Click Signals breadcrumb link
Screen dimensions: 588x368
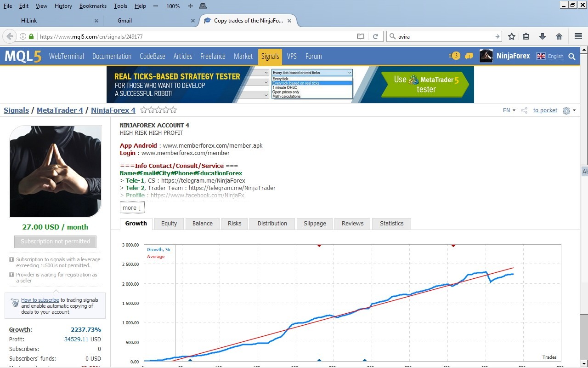pos(16,110)
